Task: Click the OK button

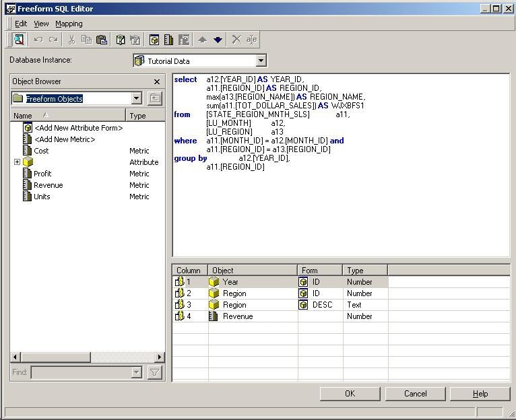Action: 350,394
